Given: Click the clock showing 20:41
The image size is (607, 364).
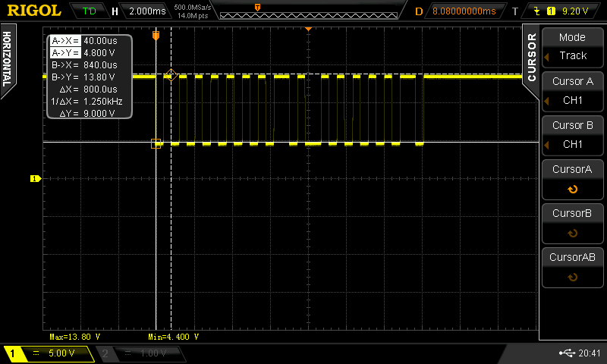Looking at the screenshot, I should (x=590, y=353).
